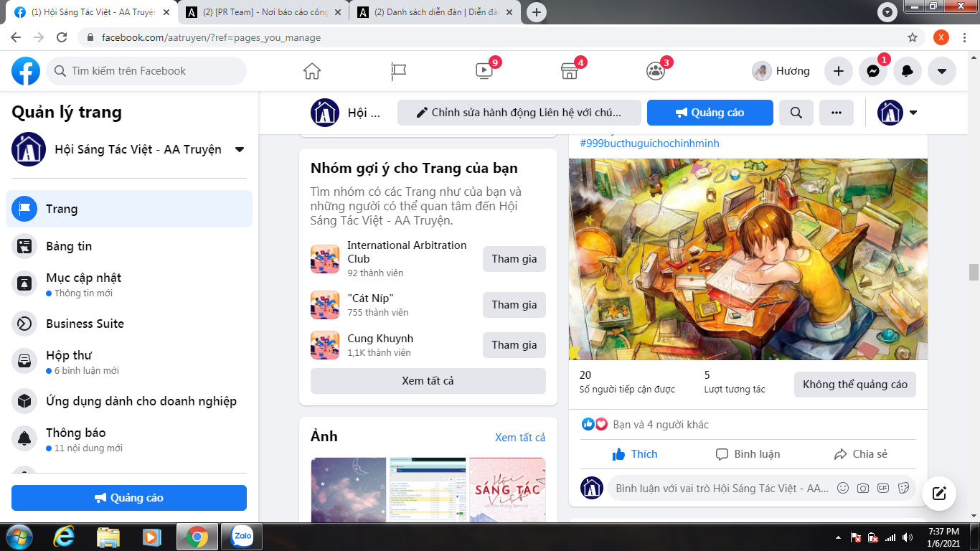
Task: Click the page avatar in sticky header
Action: (325, 113)
